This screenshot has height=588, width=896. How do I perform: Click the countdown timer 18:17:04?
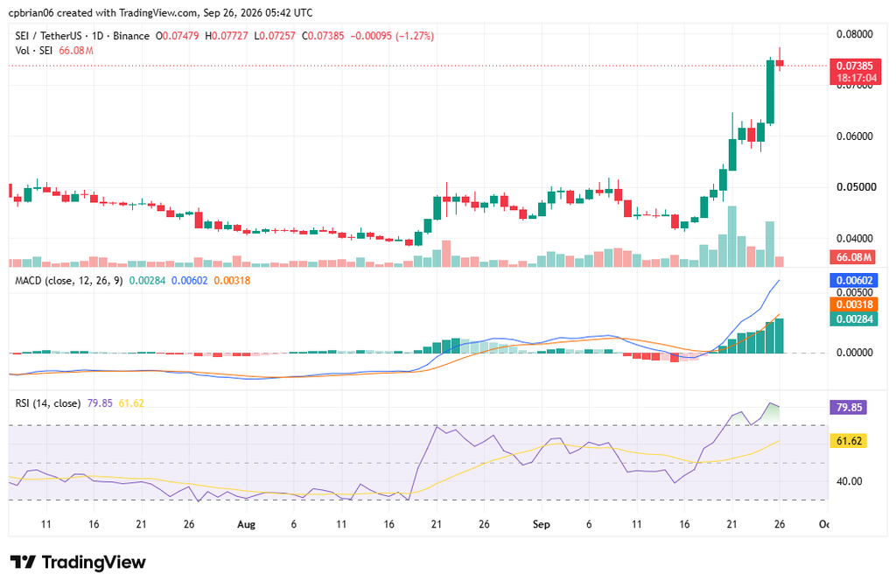coord(857,78)
